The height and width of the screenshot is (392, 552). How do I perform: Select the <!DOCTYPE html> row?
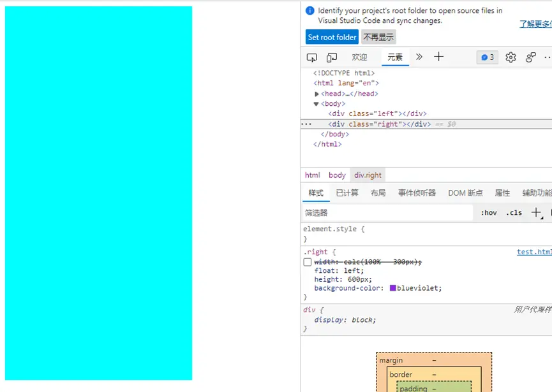point(344,73)
